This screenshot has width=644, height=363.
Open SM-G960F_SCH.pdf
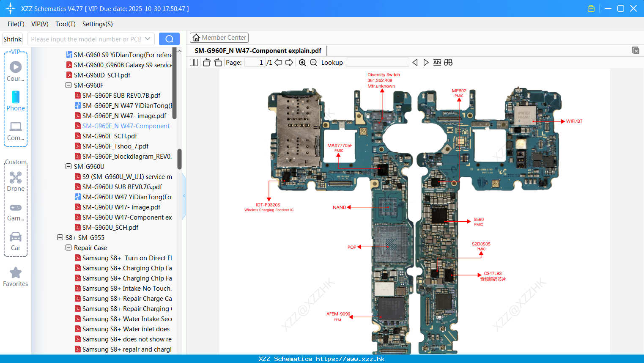(110, 136)
